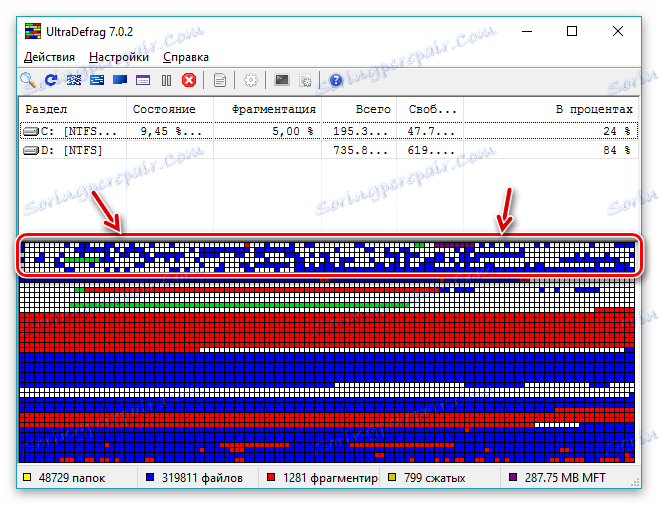Screen dimensions: 658x505
Task: Open the Справка menu
Action: pyautogui.click(x=185, y=57)
